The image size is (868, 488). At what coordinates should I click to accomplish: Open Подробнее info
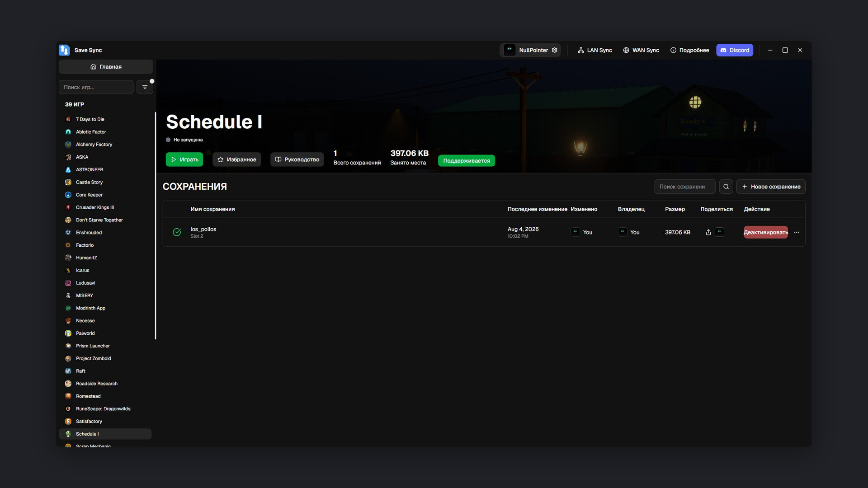(x=689, y=50)
